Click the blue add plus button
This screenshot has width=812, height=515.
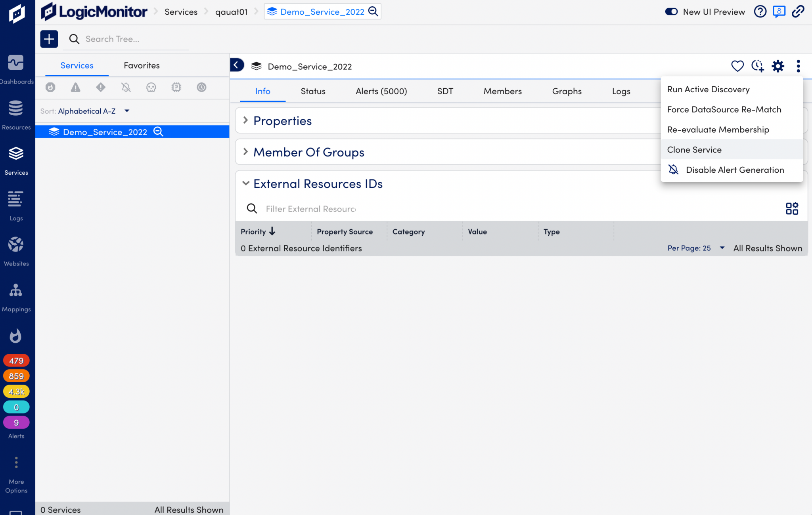tap(49, 39)
